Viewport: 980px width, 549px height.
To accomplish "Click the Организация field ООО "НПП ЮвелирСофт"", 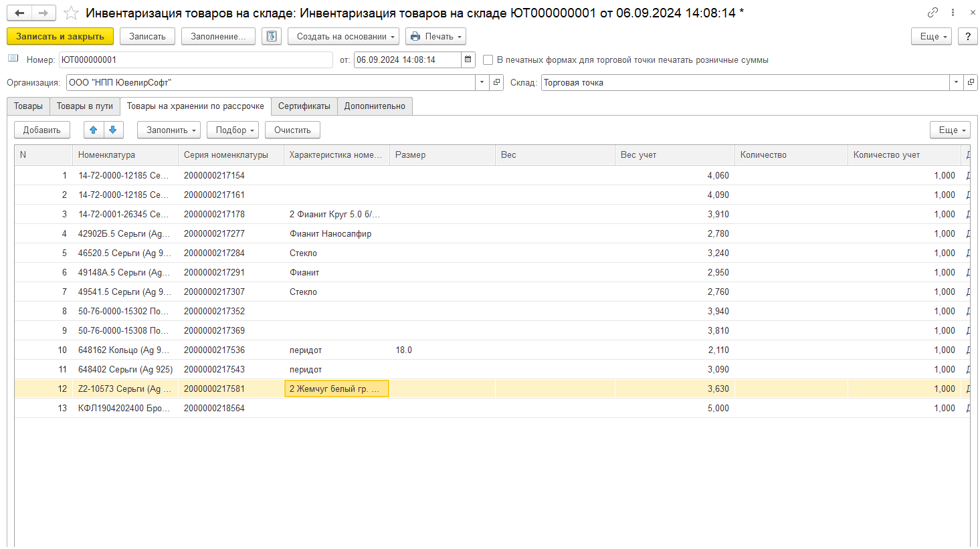I will pos(271,82).
